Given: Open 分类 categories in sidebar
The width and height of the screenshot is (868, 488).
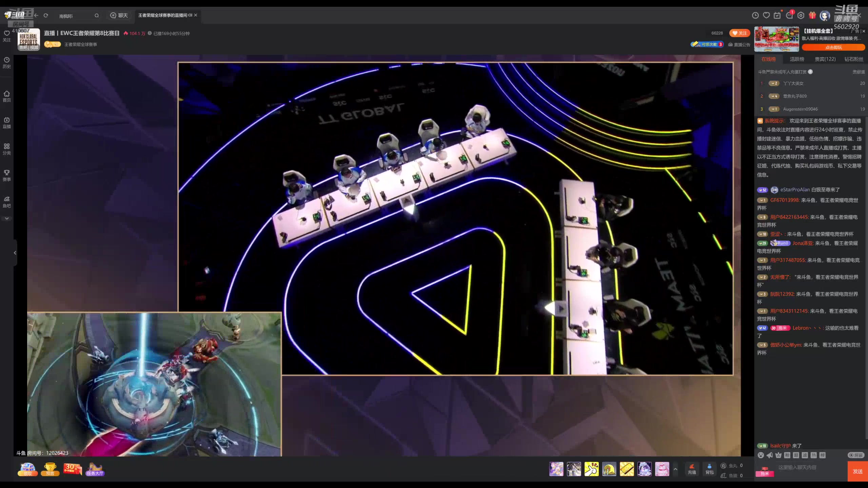Looking at the screenshot, I should point(7,149).
